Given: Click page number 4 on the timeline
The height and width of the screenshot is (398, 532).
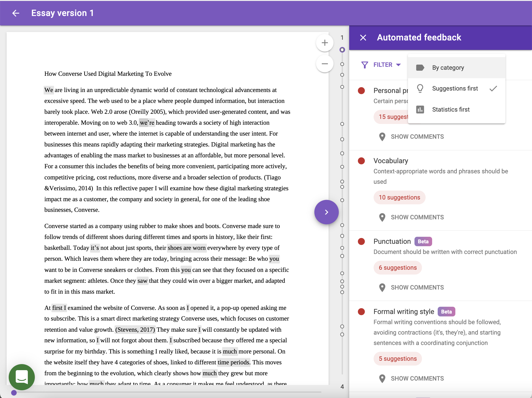Looking at the screenshot, I should click(342, 387).
